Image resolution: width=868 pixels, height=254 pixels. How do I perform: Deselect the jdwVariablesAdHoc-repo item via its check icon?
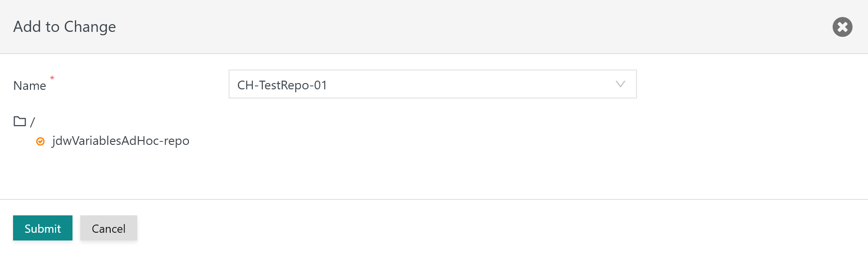(x=41, y=141)
